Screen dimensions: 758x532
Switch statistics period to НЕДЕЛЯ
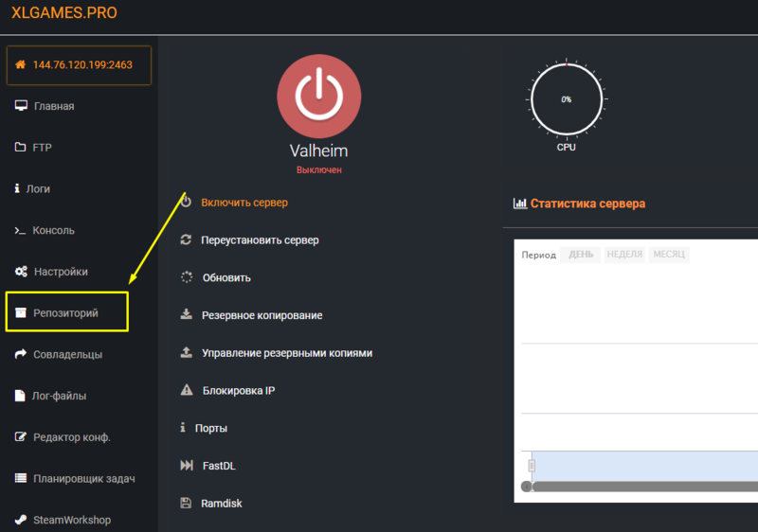pyautogui.click(x=624, y=255)
